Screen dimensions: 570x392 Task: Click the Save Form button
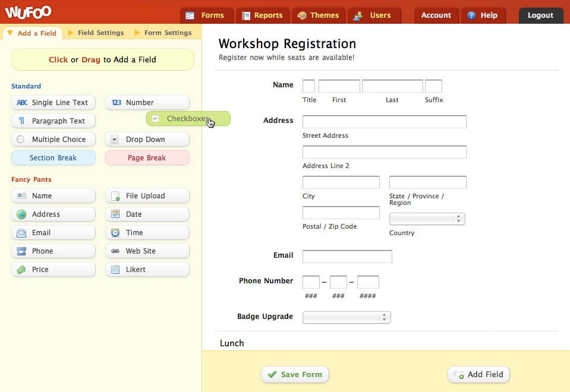295,375
